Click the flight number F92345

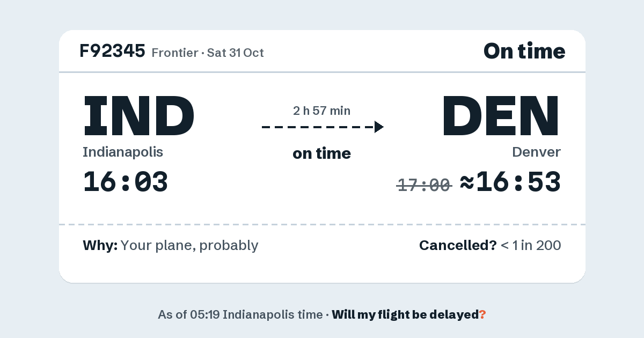[112, 51]
